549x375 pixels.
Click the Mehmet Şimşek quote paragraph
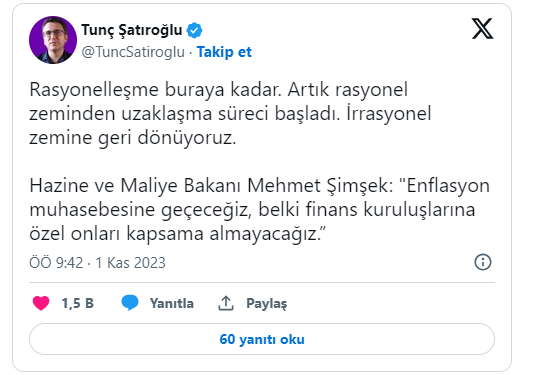tap(259, 209)
